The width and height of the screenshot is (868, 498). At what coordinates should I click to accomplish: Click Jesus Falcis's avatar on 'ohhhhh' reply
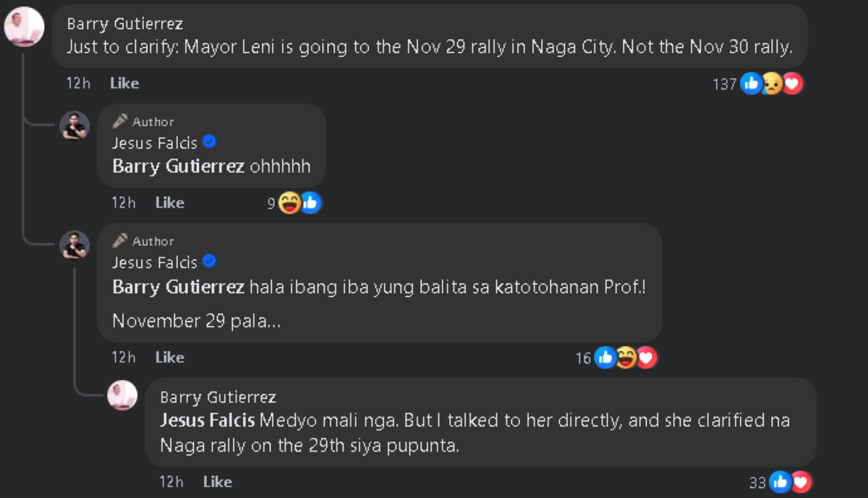75,126
